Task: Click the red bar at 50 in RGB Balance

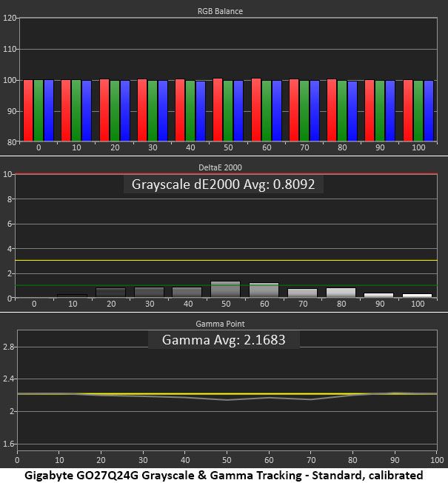Action: pyautogui.click(x=218, y=110)
